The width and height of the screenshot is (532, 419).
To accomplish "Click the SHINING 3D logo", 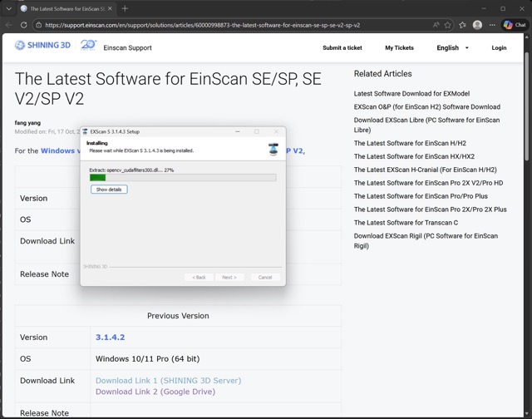I will point(42,45).
